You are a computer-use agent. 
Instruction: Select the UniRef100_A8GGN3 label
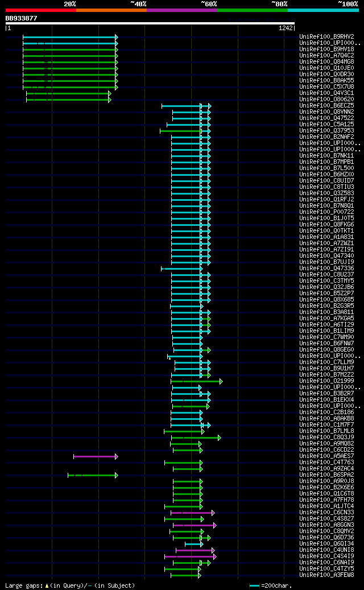326,525
